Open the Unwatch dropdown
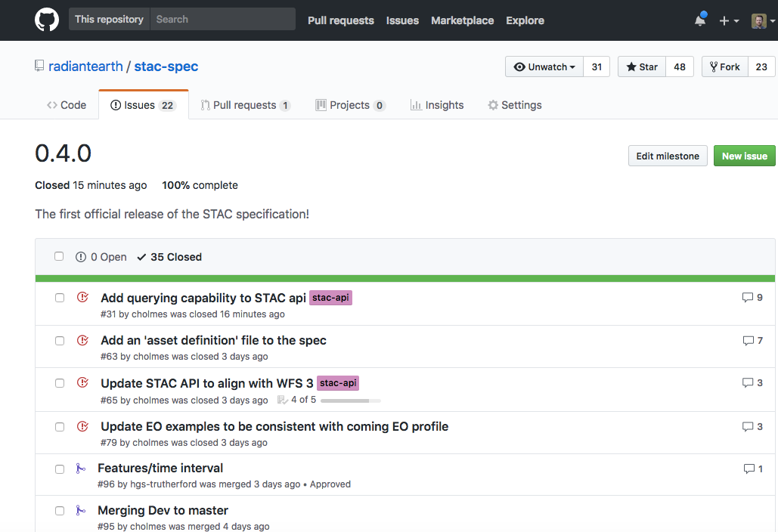Screen dimensions: 778x532 coord(544,67)
